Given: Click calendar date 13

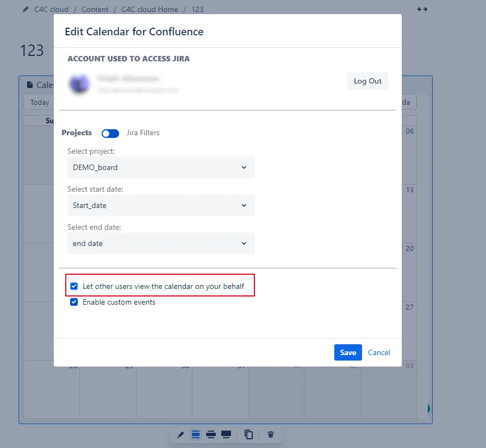Looking at the screenshot, I should (x=409, y=190).
